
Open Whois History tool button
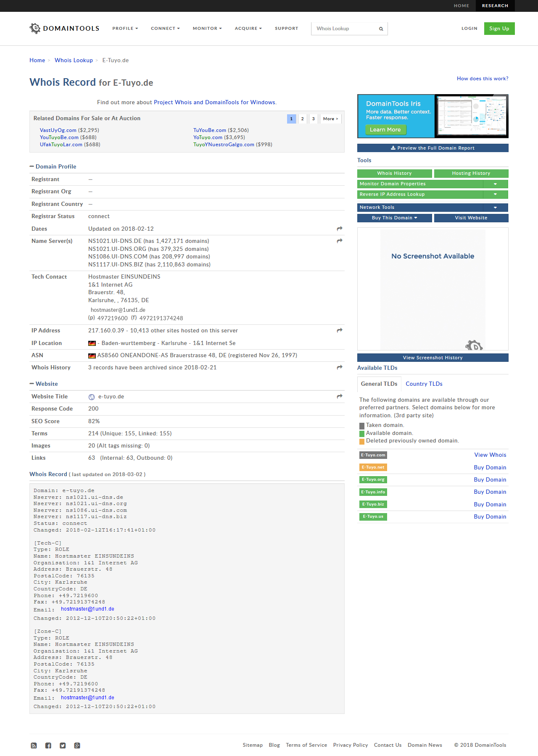(x=394, y=174)
